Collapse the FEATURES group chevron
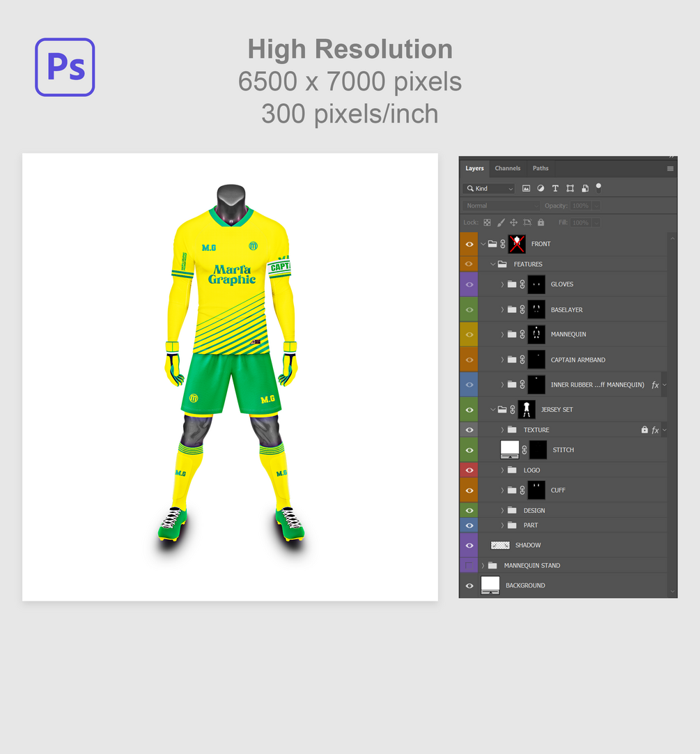This screenshot has width=700, height=754. coord(493,264)
